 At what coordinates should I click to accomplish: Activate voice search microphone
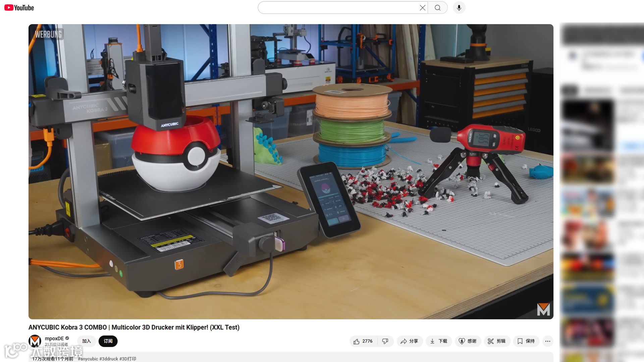pos(459,8)
